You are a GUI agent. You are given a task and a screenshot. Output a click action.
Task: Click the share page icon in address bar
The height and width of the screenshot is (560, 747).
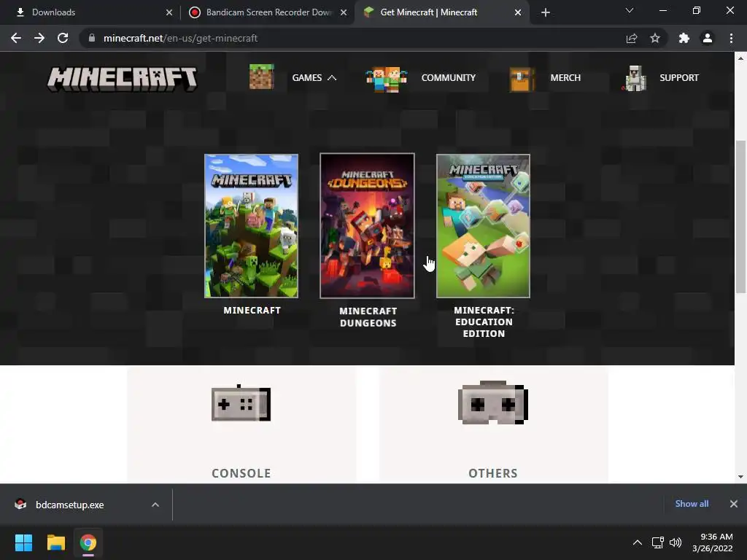[x=632, y=38]
